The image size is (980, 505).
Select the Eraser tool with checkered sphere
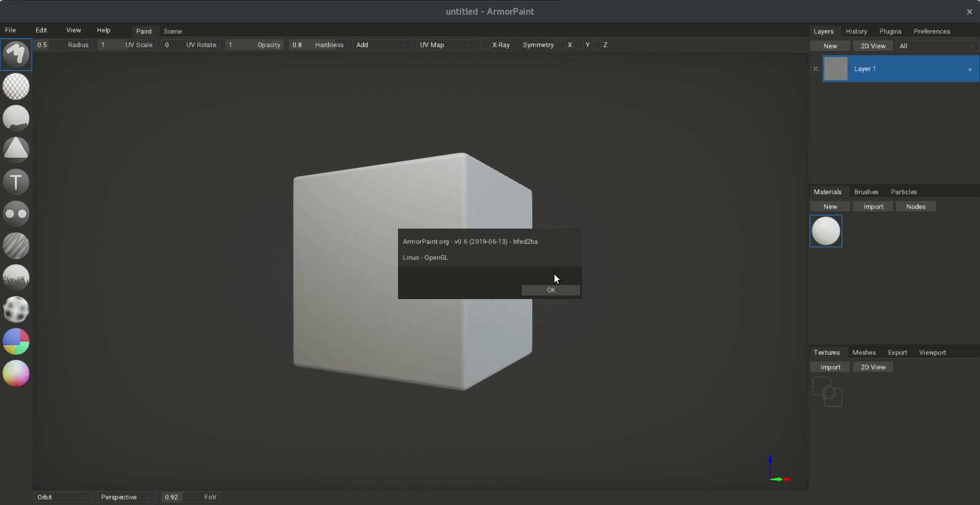point(16,86)
